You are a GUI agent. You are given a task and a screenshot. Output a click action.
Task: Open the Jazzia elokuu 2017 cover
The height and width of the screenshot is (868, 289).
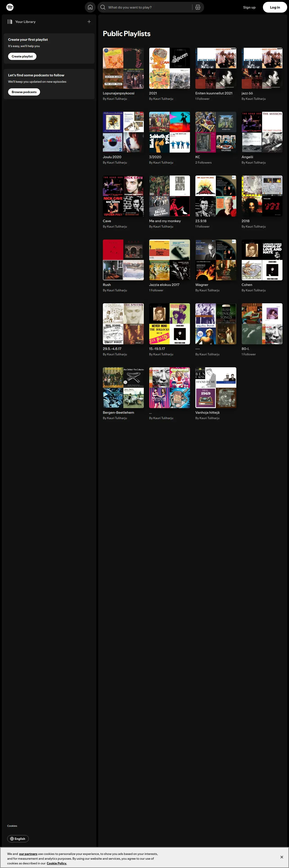tap(169, 260)
